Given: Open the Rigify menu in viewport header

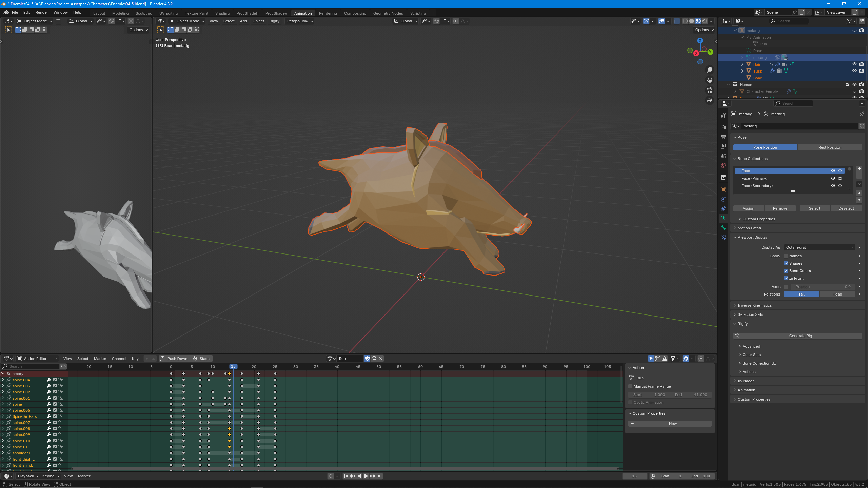Looking at the screenshot, I should coord(274,21).
